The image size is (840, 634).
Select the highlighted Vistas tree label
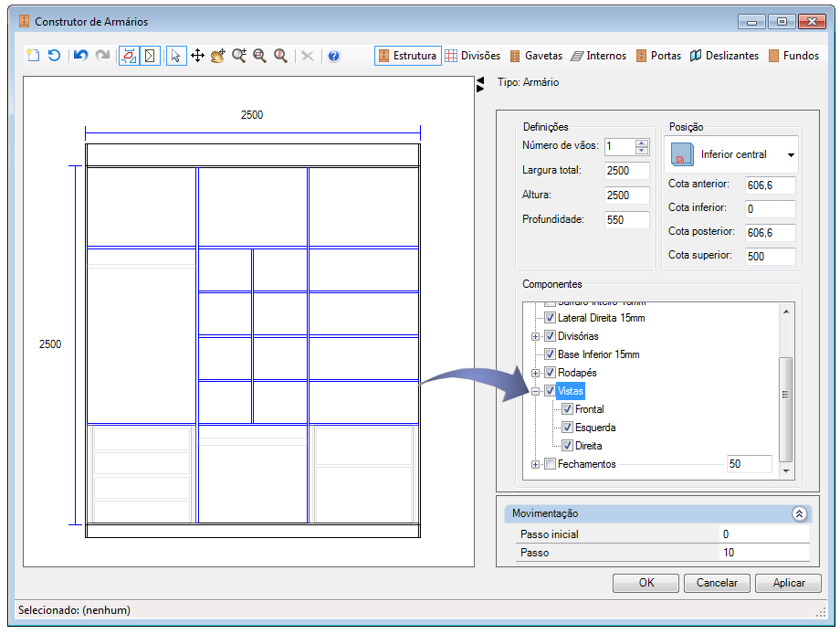click(571, 391)
